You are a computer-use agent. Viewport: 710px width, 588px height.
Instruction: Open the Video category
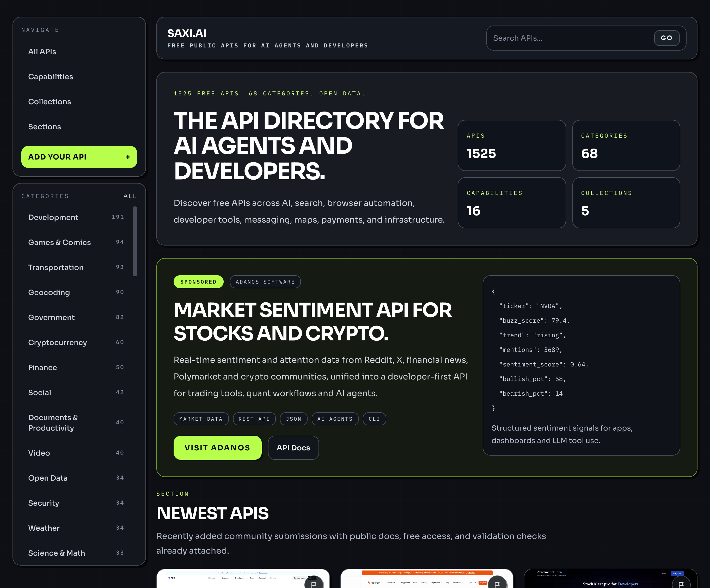[76, 453]
